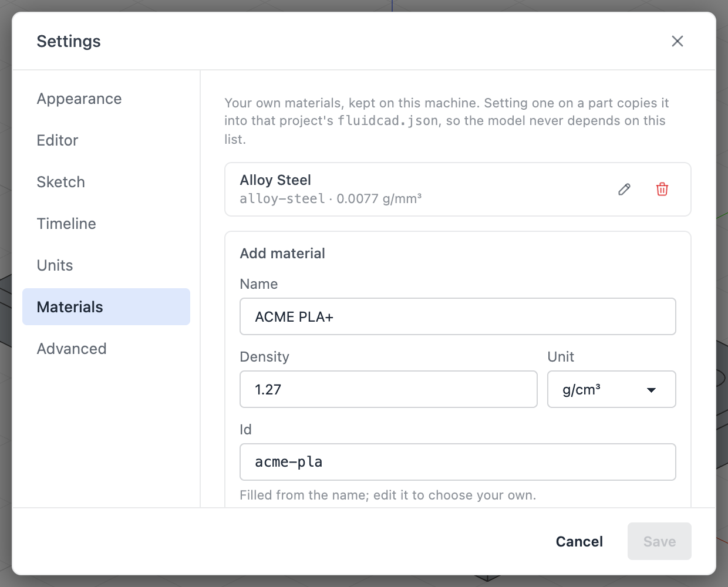
Task: Click the alloy-steel 0.0077 g/mm³ detail text
Action: point(331,199)
